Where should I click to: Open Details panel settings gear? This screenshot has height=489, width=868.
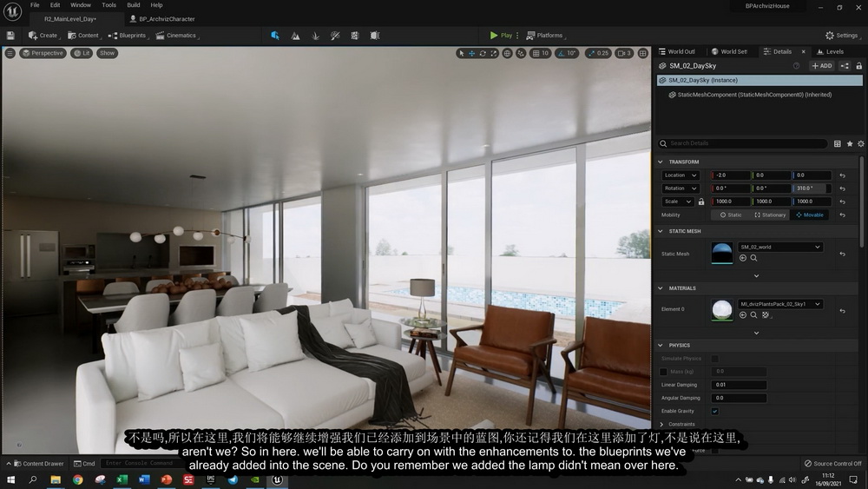[x=861, y=143]
